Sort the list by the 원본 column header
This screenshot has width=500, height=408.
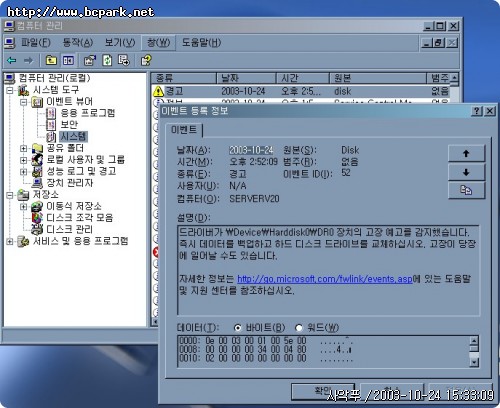[378, 78]
